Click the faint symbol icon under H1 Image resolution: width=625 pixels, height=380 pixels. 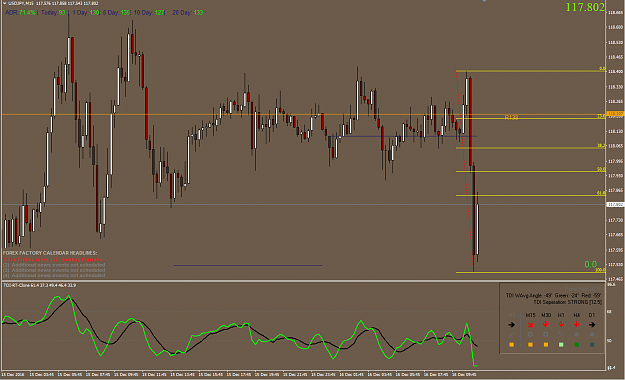561,335
